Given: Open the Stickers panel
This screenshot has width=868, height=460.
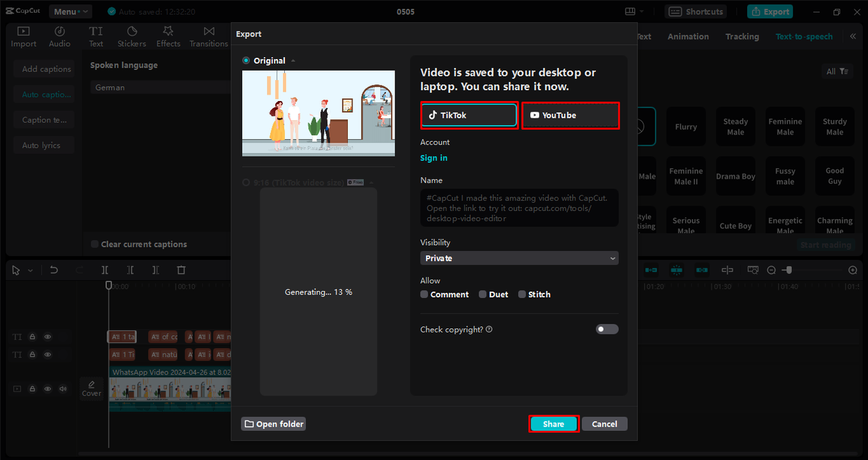Looking at the screenshot, I should click(132, 37).
